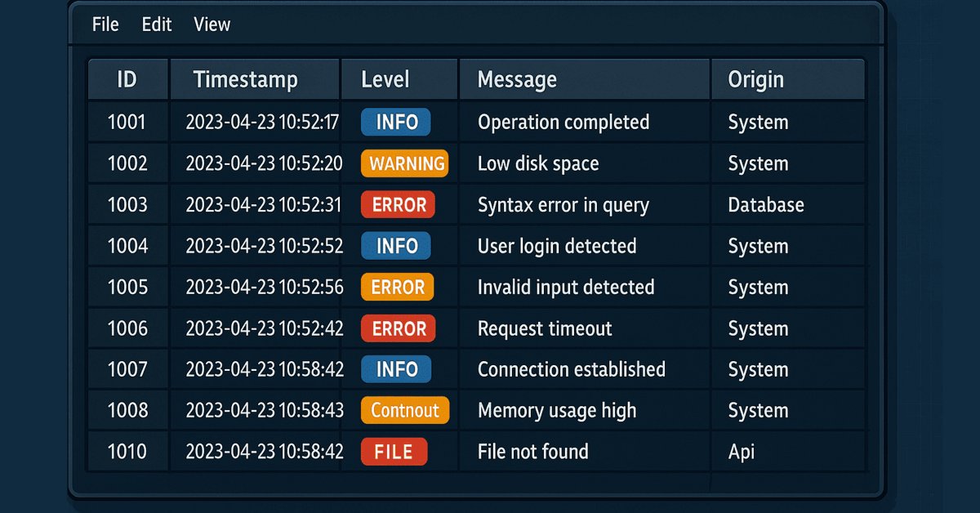Click the Contnout badge on row 1008
Viewport: 980px width, 513px height.
[404, 410]
